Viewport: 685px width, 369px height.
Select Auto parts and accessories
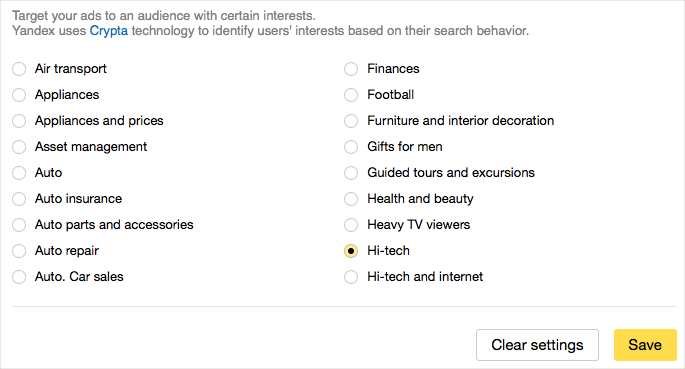pyautogui.click(x=19, y=225)
